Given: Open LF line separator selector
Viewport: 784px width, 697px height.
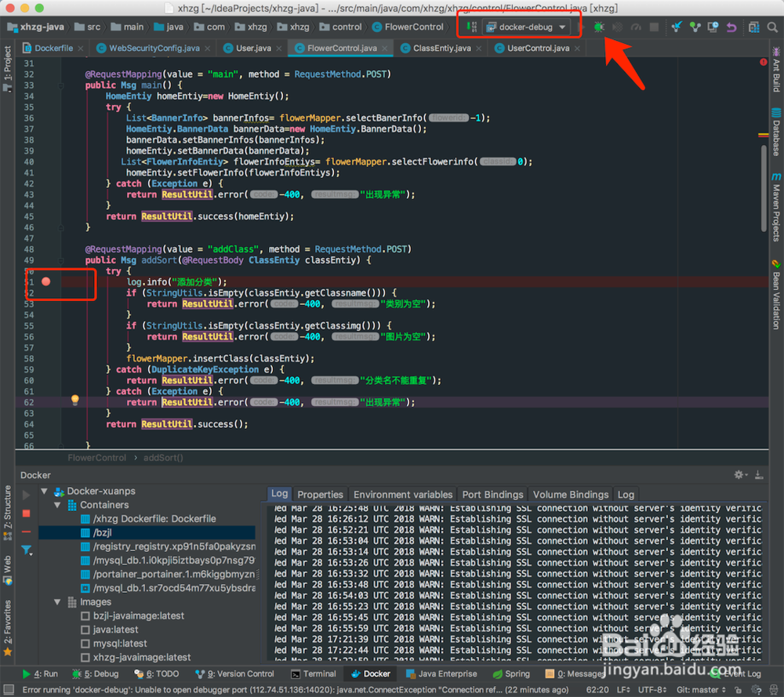Looking at the screenshot, I should point(623,690).
